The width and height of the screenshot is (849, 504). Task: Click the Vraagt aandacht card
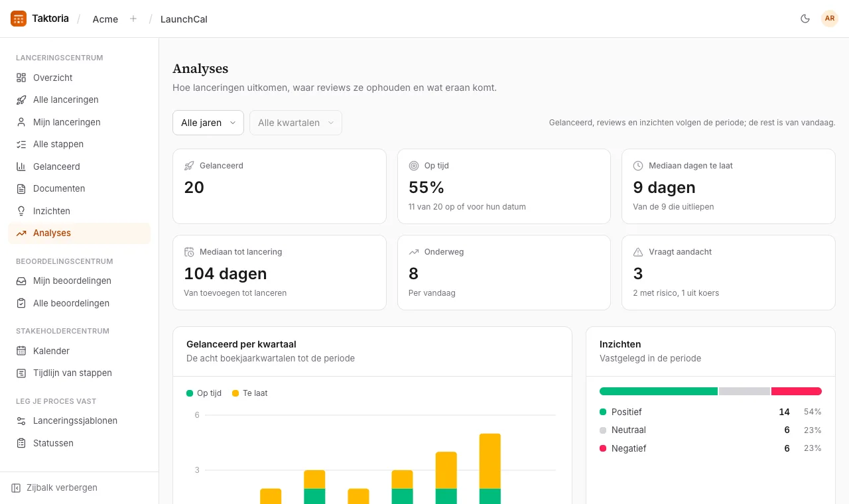pos(728,273)
